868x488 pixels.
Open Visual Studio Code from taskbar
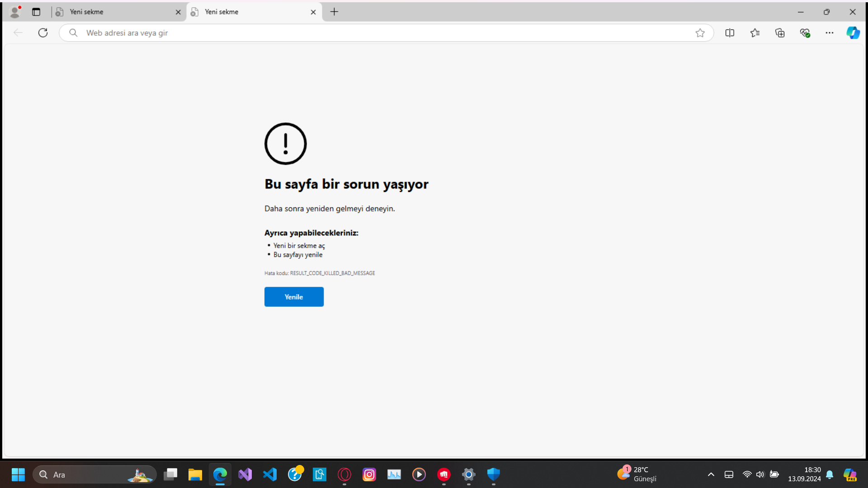coord(270,474)
